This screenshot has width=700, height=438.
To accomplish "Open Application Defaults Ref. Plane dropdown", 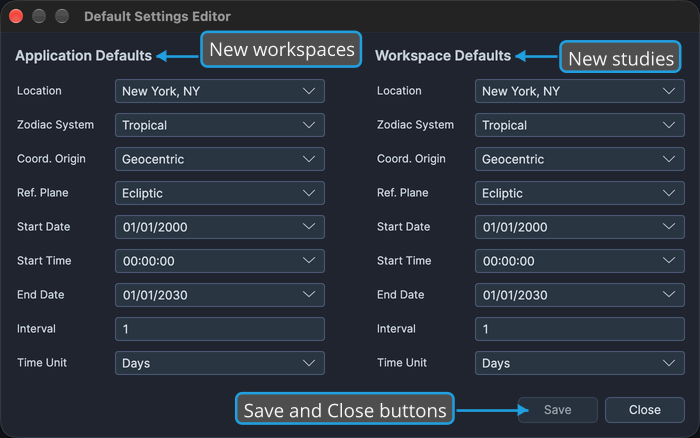I will [220, 193].
